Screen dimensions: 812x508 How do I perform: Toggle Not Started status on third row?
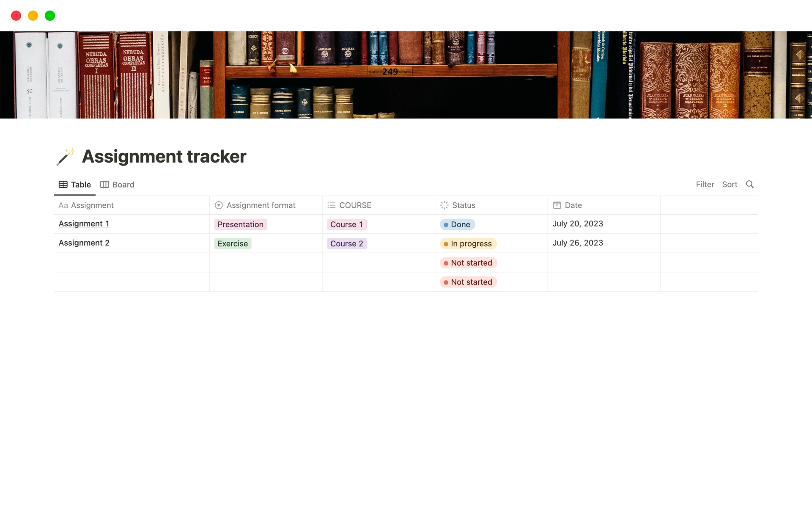point(468,262)
